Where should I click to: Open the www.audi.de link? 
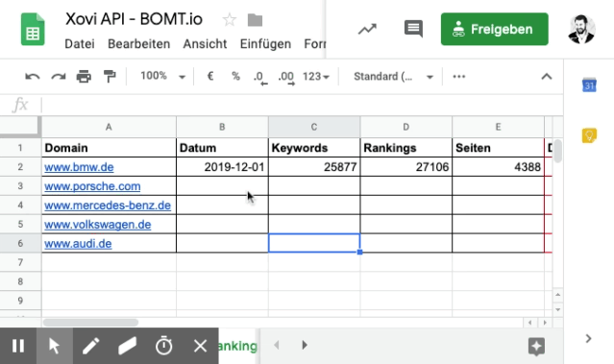point(78,244)
